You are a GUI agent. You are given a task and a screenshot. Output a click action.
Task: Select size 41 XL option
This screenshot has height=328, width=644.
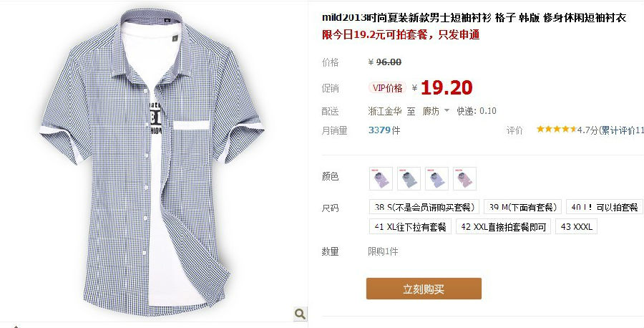coord(410,226)
